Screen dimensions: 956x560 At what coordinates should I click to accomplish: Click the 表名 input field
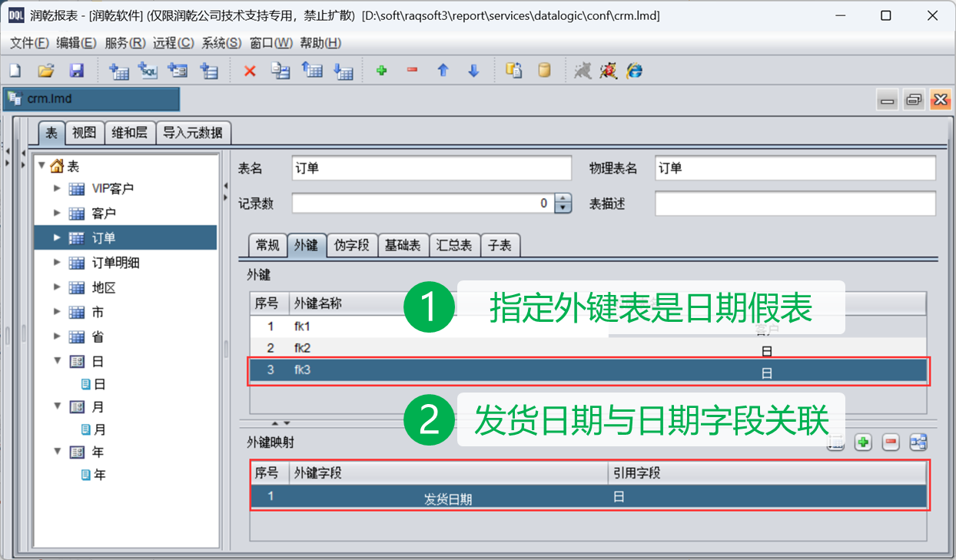pos(432,168)
